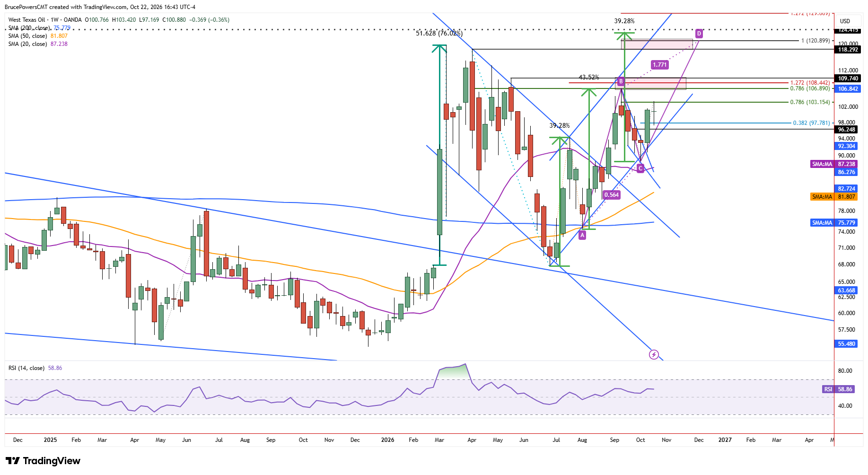The width and height of the screenshot is (868, 475).
Task: Click the 82.724 blue price label
Action: [x=847, y=189]
